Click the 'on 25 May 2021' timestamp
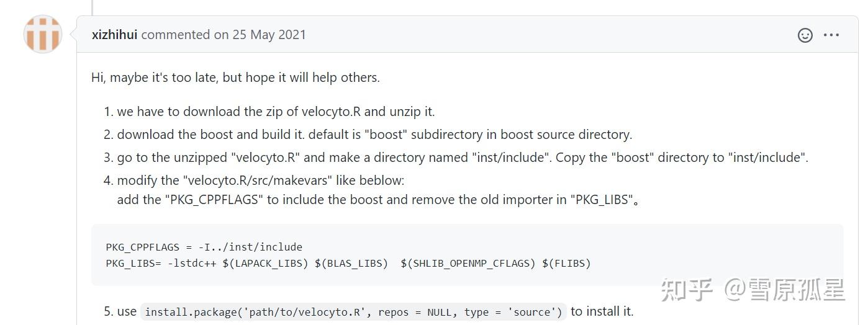The height and width of the screenshot is (325, 868). 260,35
